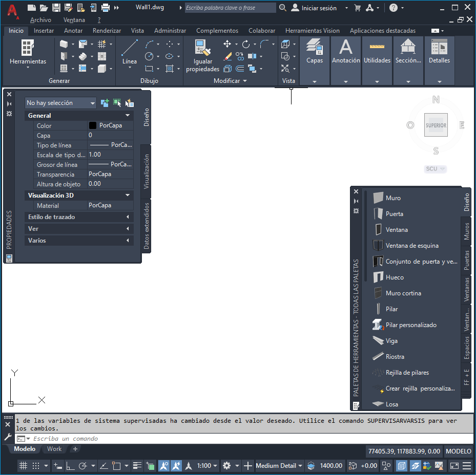Click the Color property black swatch

pos(93,125)
